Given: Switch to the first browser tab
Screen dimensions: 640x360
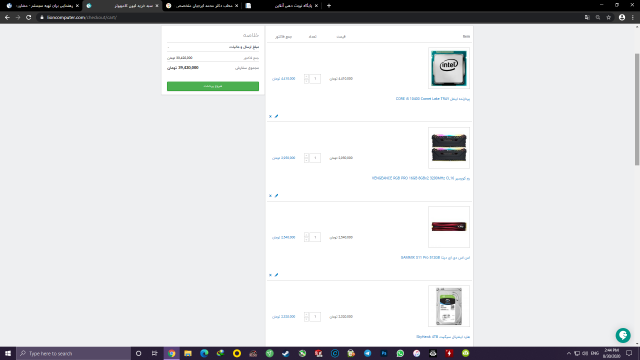Looking at the screenshot, I should point(42,6).
